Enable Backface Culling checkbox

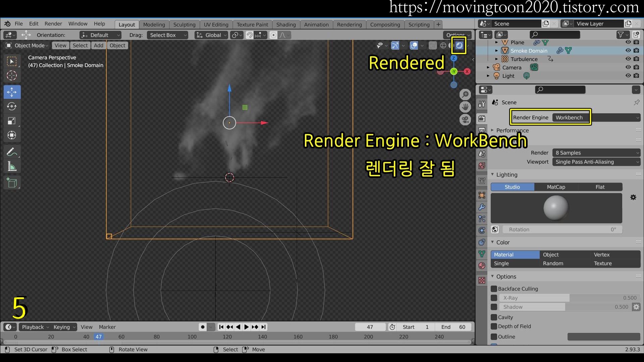(494, 289)
